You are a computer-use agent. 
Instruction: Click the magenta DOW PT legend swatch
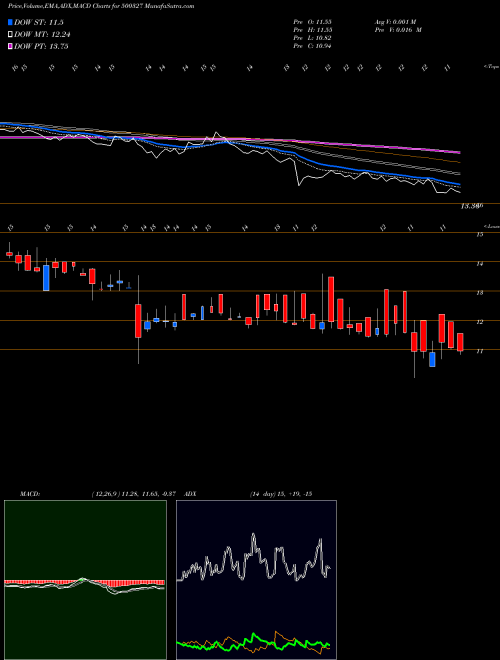click(11, 46)
